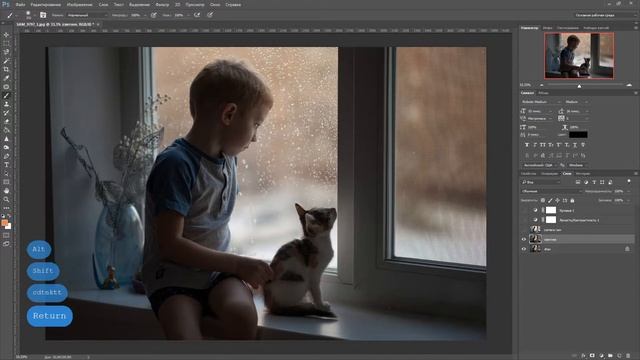Open the Файл menu
640x360 pixels.
(20, 4)
